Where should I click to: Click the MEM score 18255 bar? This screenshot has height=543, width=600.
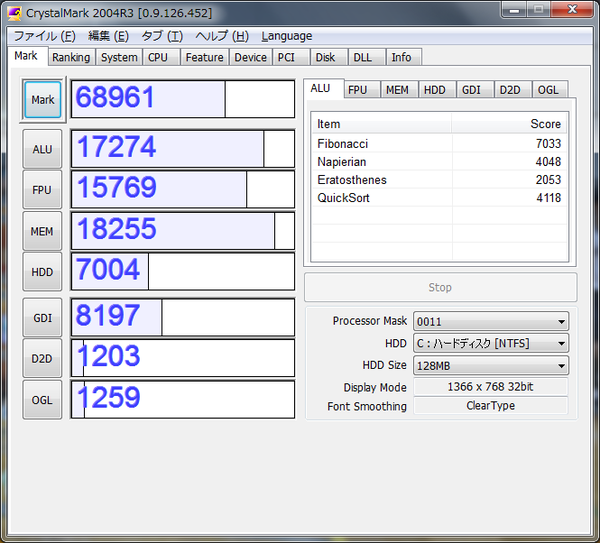click(x=183, y=231)
